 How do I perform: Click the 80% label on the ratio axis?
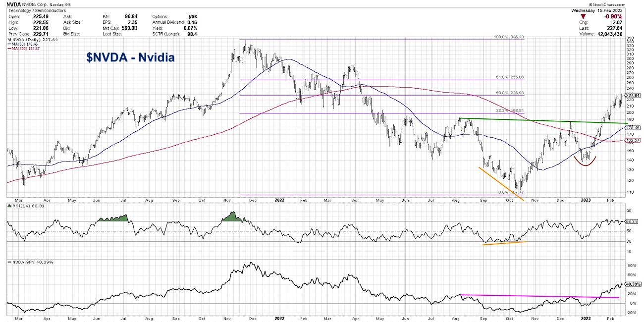pyautogui.click(x=631, y=266)
